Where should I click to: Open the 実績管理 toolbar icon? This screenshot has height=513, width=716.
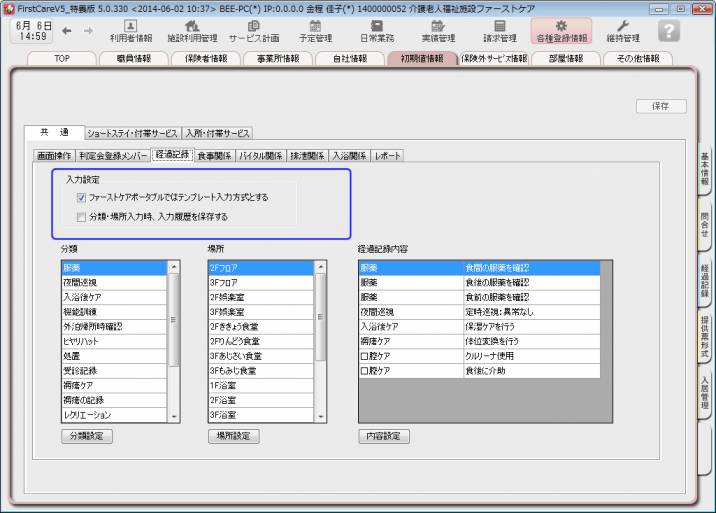click(437, 31)
